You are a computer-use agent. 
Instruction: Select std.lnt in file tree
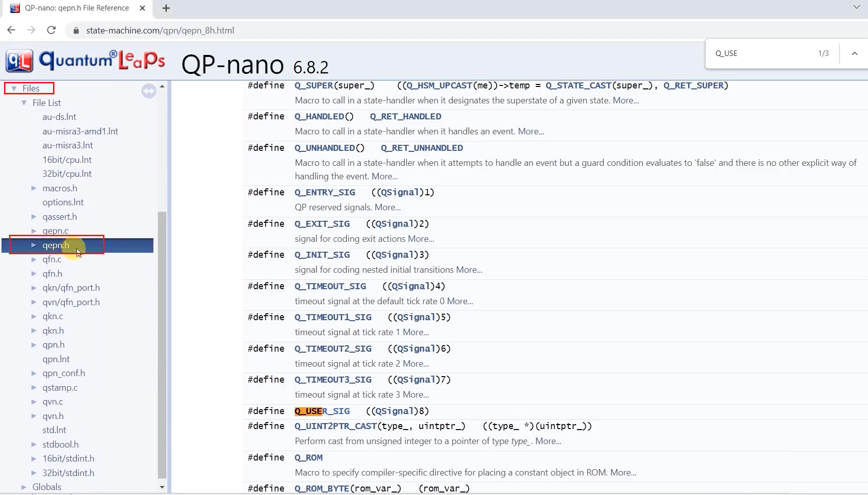[x=54, y=430]
